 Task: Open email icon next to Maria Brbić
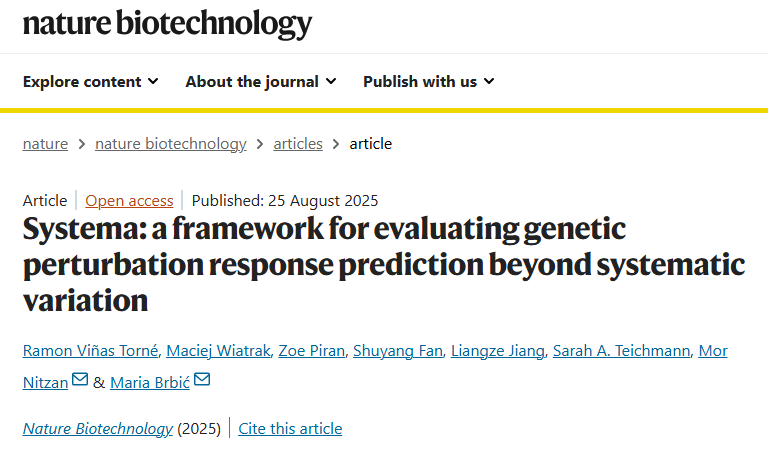202,379
